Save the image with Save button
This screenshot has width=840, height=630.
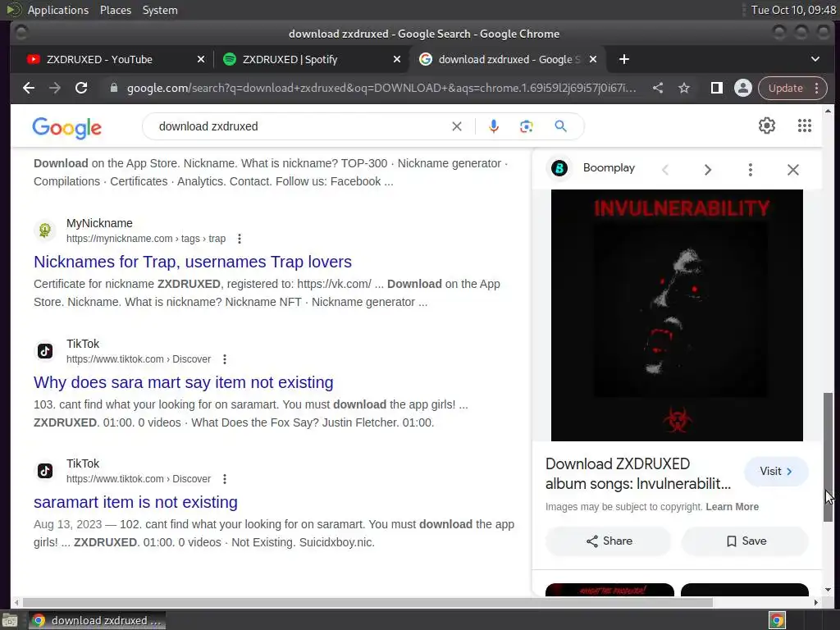(745, 541)
